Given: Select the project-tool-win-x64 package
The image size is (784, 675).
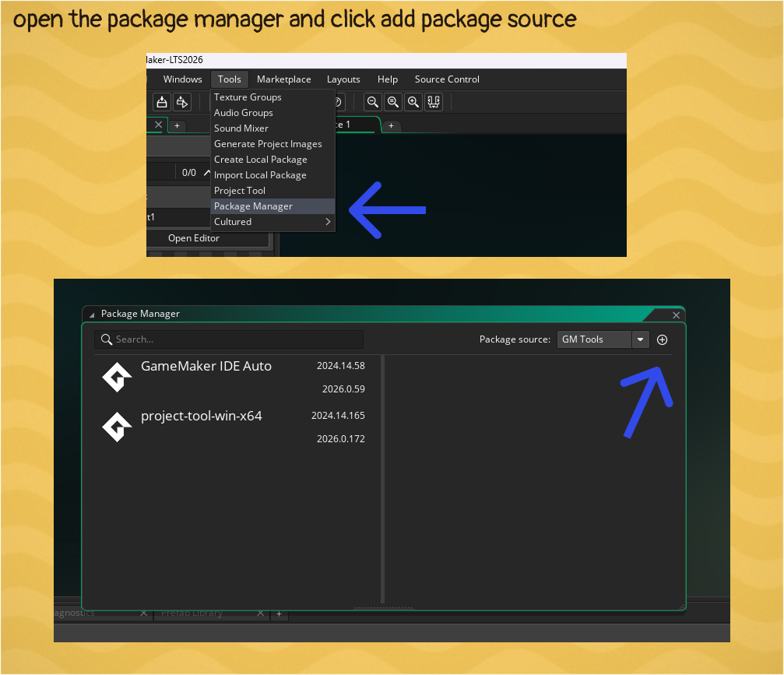Looking at the screenshot, I should point(231,427).
